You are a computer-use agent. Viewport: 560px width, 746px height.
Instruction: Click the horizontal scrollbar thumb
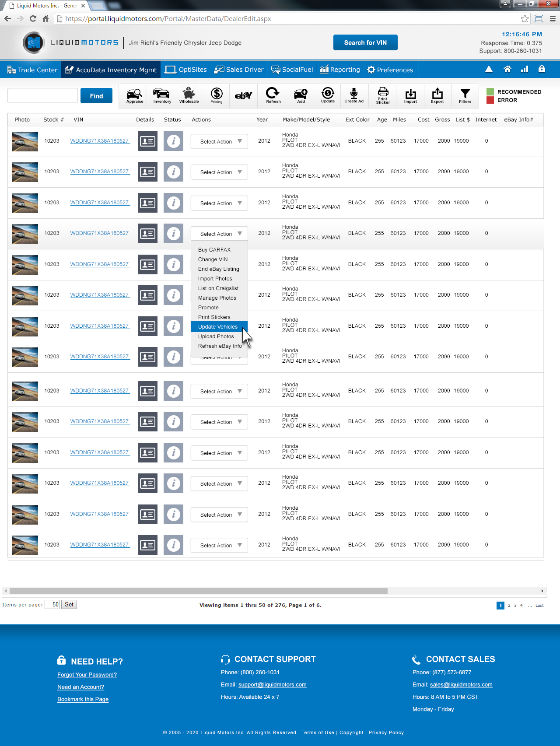pyautogui.click(x=199, y=591)
